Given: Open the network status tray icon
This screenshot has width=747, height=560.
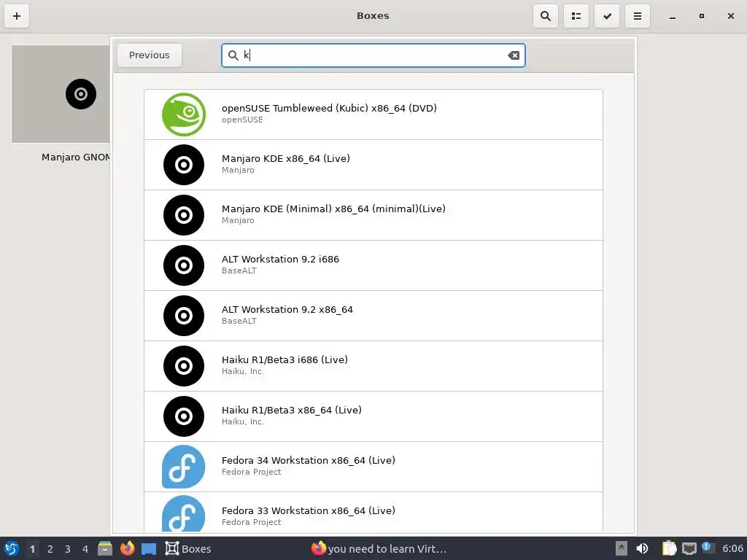Looking at the screenshot, I should coord(689,548).
